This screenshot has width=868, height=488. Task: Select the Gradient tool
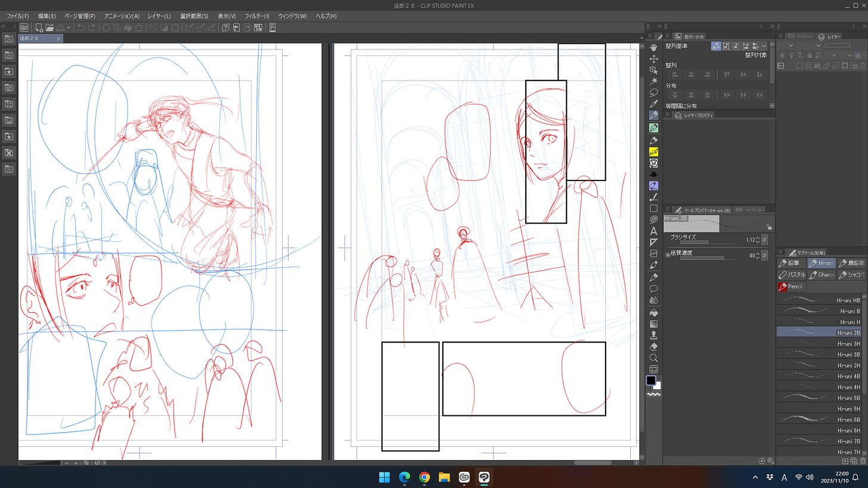[653, 324]
